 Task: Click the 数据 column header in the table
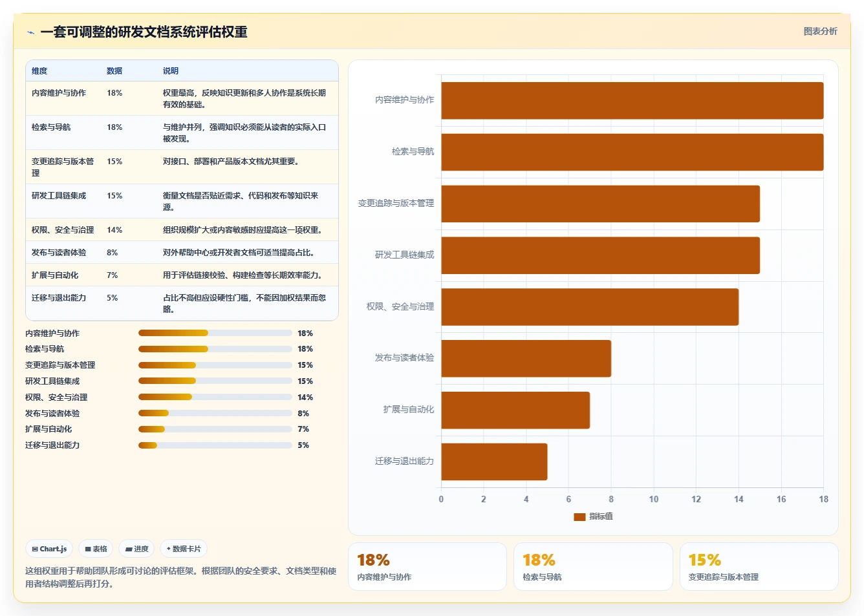(114, 71)
